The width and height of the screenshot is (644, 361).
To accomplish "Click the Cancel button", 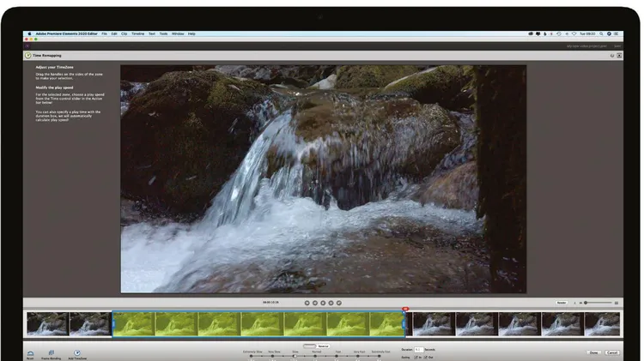I will 612,352.
